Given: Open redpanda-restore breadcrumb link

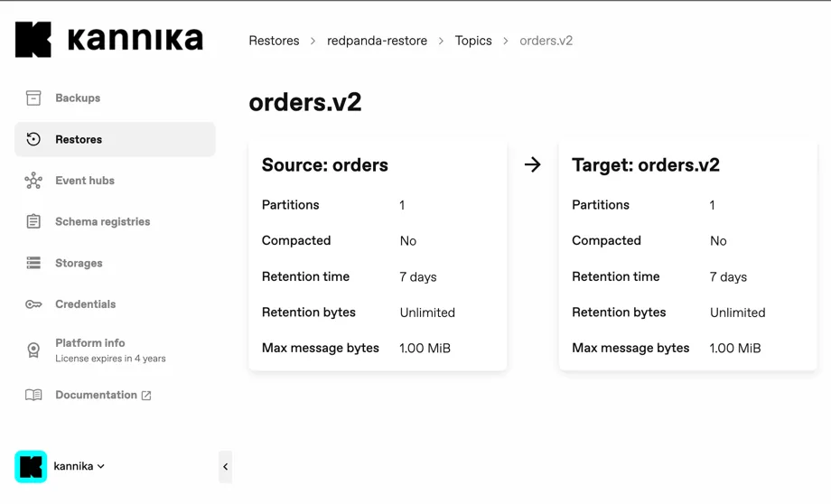Looking at the screenshot, I should pos(377,41).
